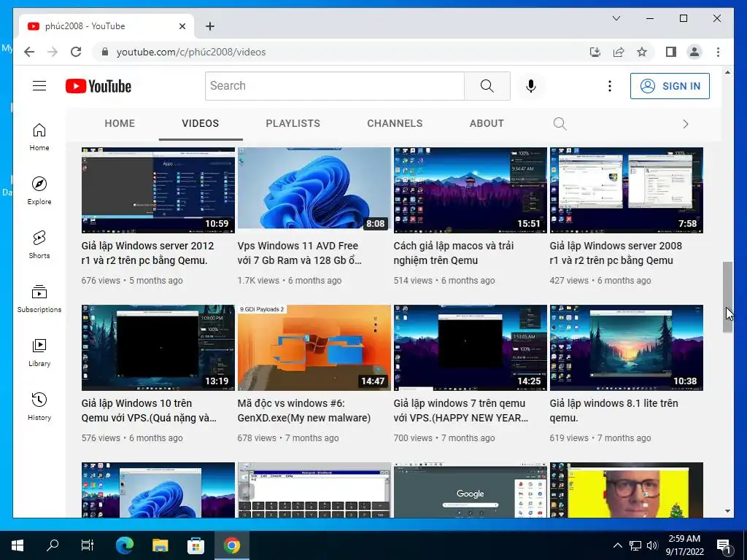Screen dimensions: 747x560
Task: Launch Microsoft Edge from taskbar
Action: 125,545
